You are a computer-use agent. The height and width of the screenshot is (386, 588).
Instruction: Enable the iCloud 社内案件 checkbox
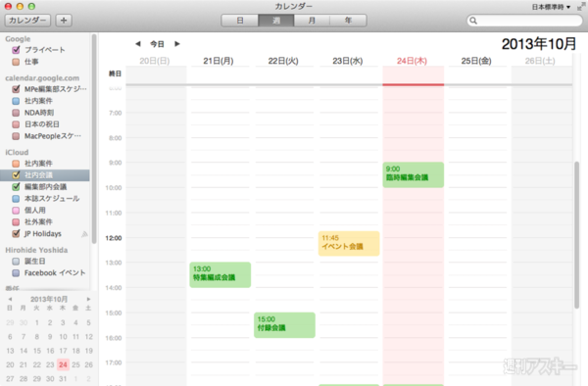(x=16, y=164)
